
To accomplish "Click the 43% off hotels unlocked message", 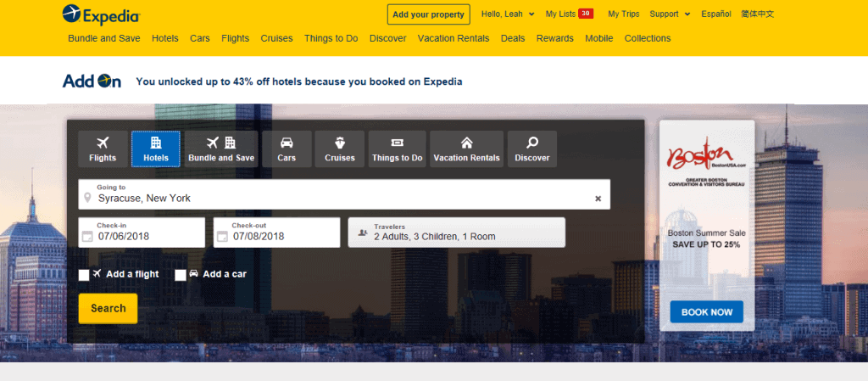I will 299,82.
